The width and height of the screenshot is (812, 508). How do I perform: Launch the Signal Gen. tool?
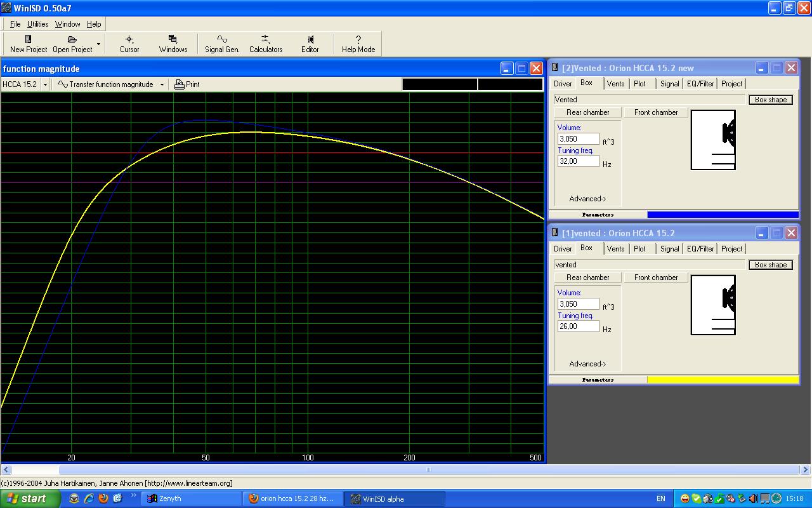point(222,43)
